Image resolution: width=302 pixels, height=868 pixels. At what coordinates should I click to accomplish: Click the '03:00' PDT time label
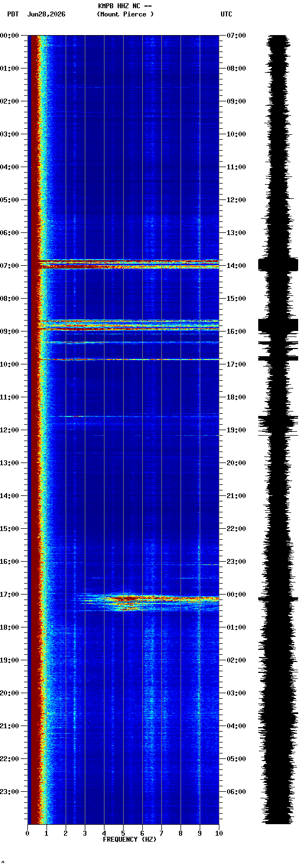[x=9, y=134]
